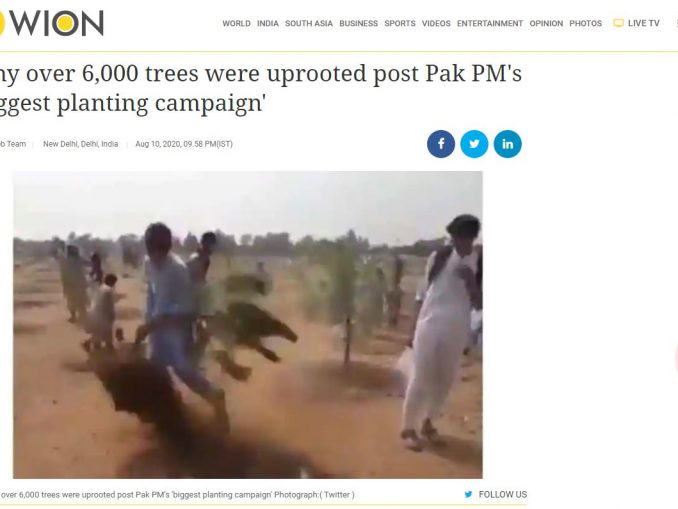Click the article headline about uprooted trees
The image size is (678, 509).
click(x=261, y=88)
